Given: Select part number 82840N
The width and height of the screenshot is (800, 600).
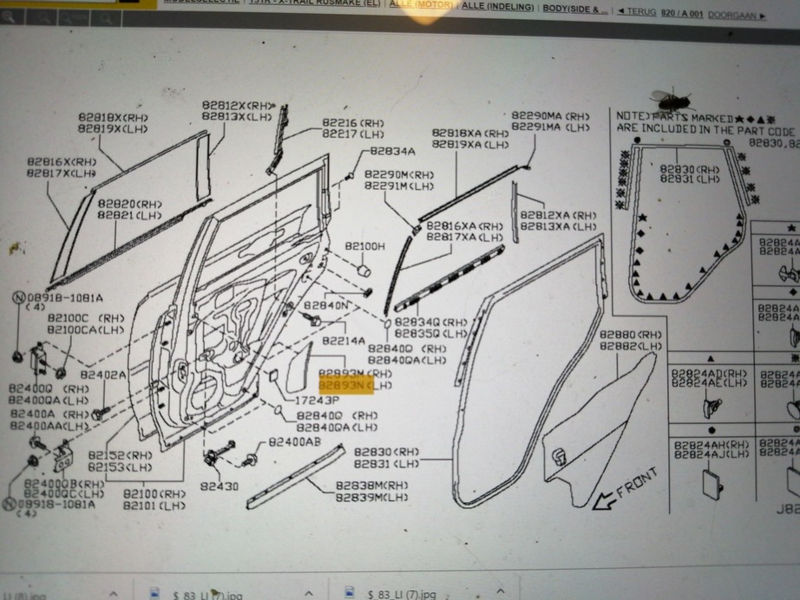Looking at the screenshot, I should [326, 305].
